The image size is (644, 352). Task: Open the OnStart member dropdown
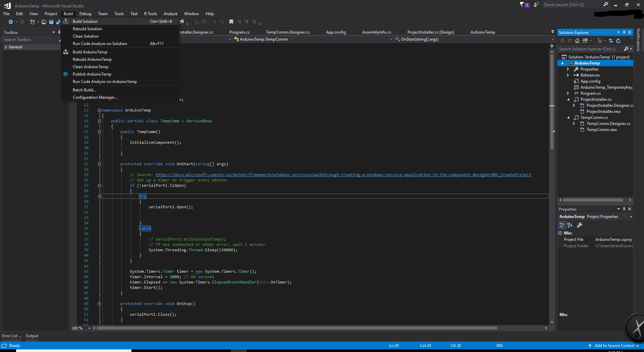[x=552, y=39]
